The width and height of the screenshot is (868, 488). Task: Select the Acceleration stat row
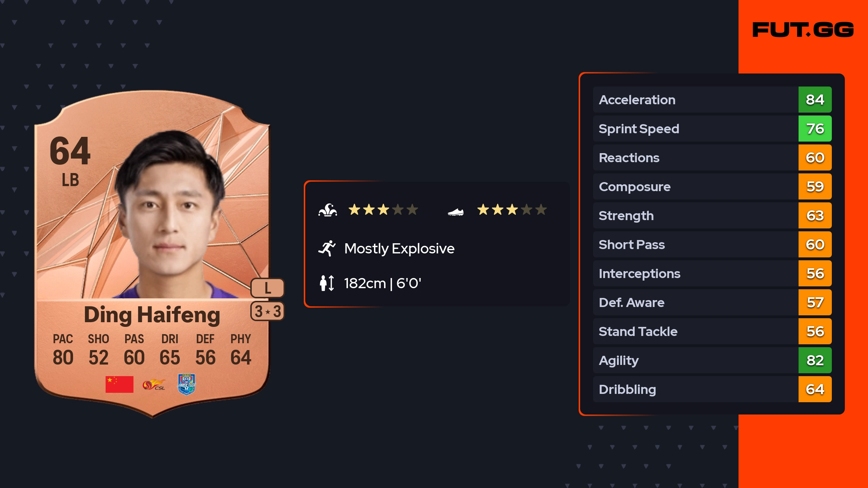tap(712, 100)
